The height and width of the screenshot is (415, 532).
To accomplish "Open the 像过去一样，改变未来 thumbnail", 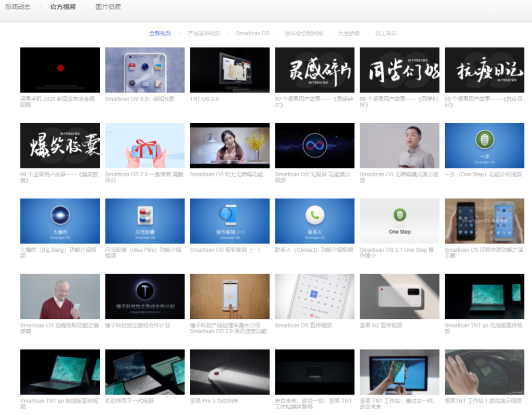I will tap(400, 372).
